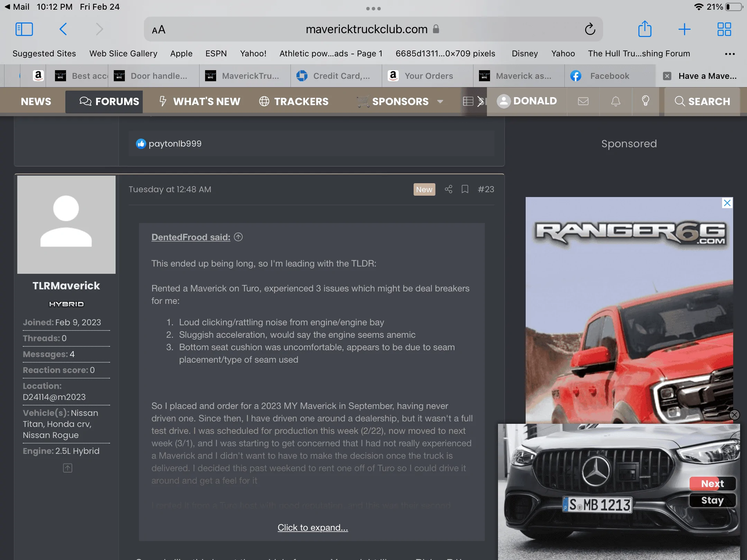The image size is (747, 560).
Task: Tap Stay on the video overlay
Action: tap(712, 500)
